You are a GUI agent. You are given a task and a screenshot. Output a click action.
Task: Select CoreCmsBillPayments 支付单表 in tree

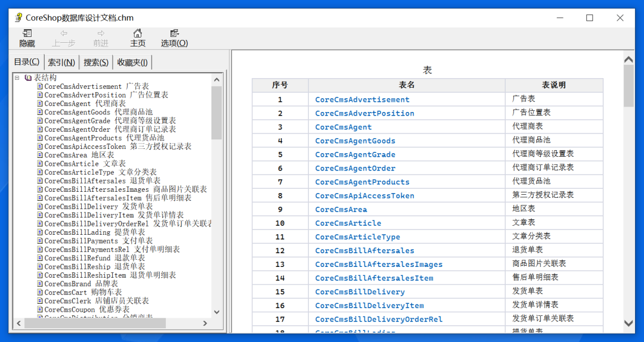[98, 241]
